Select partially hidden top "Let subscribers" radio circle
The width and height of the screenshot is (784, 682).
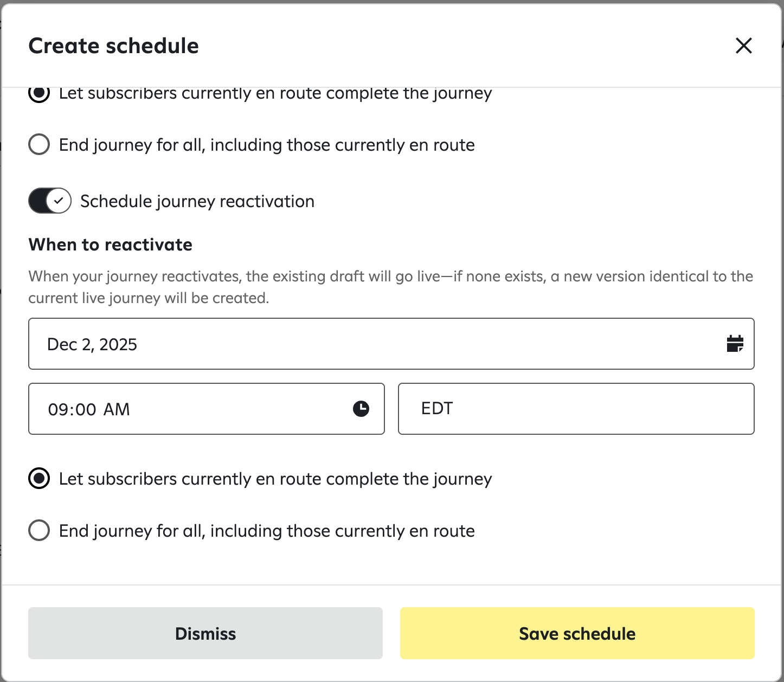39,94
